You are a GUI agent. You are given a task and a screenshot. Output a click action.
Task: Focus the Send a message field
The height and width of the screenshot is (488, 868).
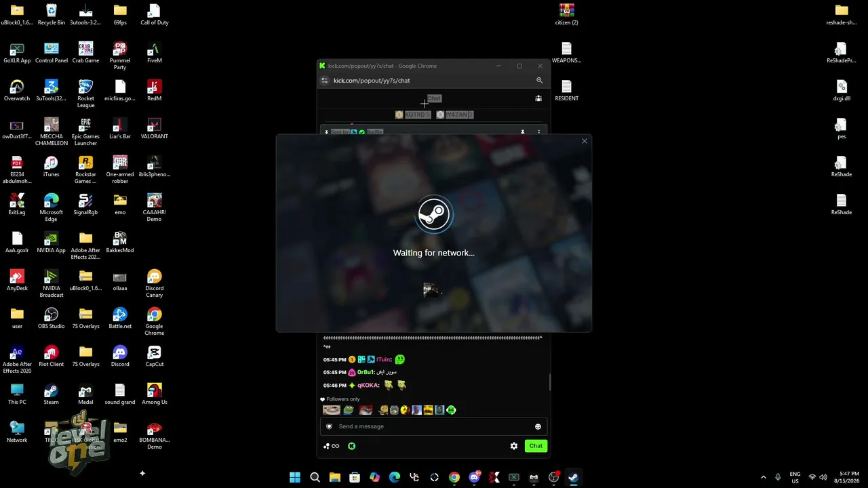tap(433, 426)
